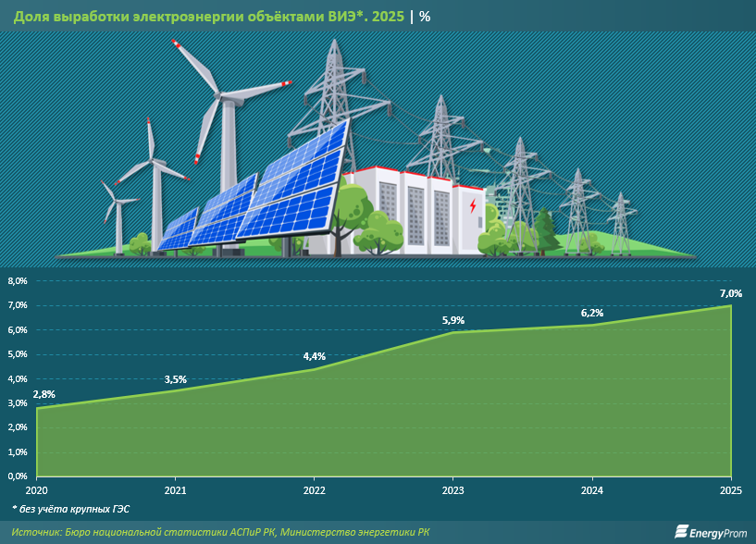Viewport: 756px width, 544px height.
Task: Click the chart title about ВИЭ
Action: point(210,19)
